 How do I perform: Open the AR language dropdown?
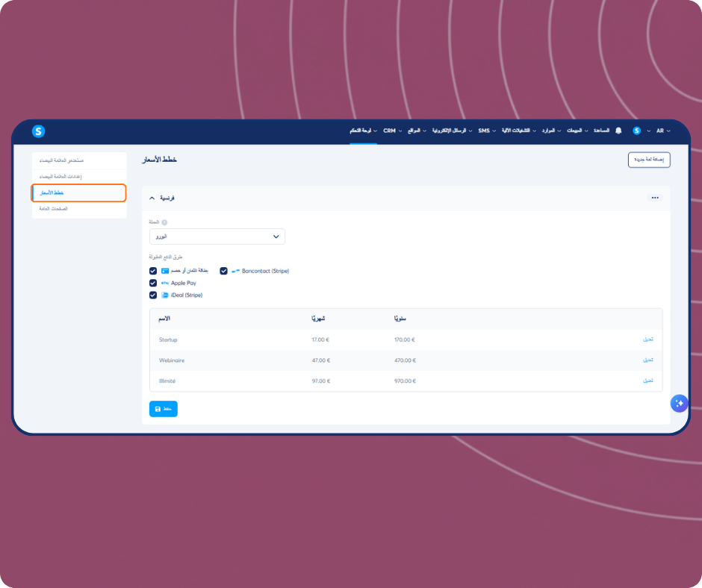tap(663, 131)
